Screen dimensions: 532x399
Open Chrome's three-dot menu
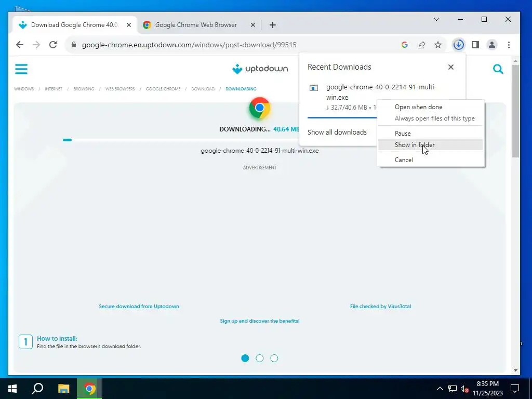[509, 45]
